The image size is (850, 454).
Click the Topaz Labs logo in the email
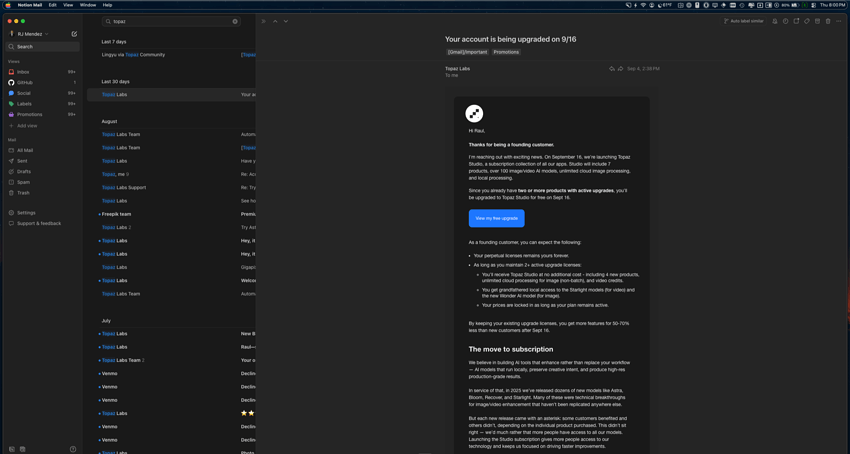474,114
